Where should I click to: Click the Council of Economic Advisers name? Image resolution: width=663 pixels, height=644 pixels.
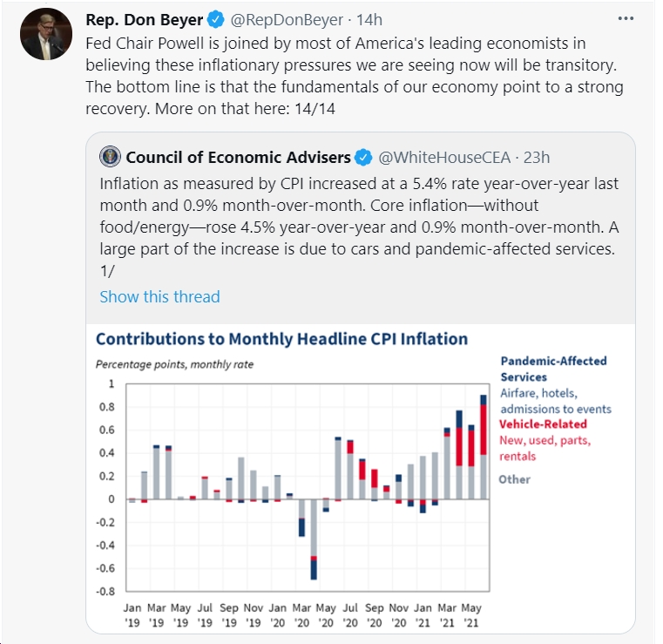click(x=239, y=158)
